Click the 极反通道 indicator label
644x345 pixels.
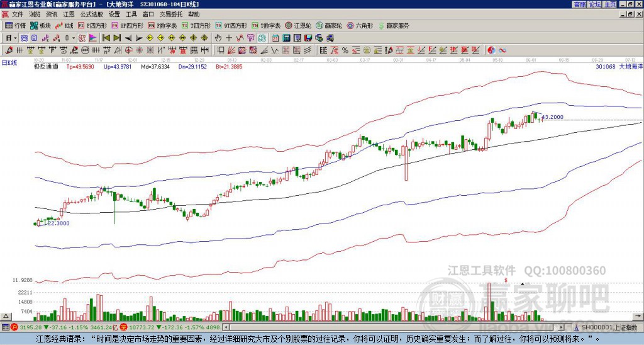click(46, 66)
